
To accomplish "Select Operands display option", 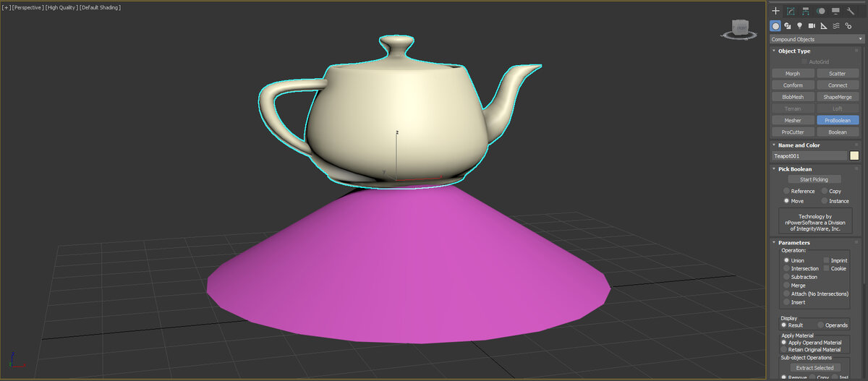I will pyautogui.click(x=833, y=325).
